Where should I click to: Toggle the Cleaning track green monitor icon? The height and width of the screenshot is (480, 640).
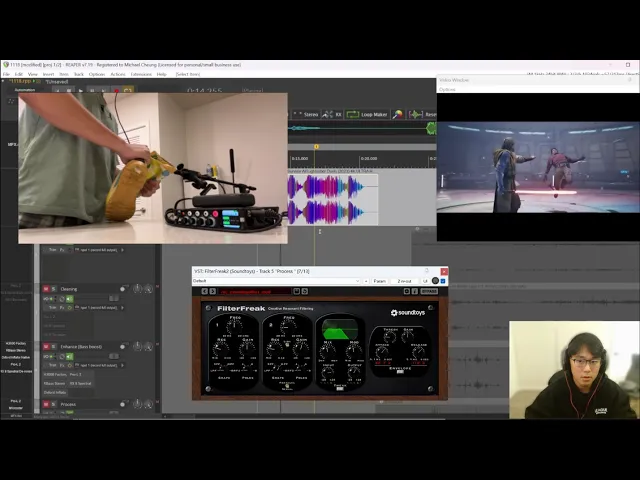point(70,299)
